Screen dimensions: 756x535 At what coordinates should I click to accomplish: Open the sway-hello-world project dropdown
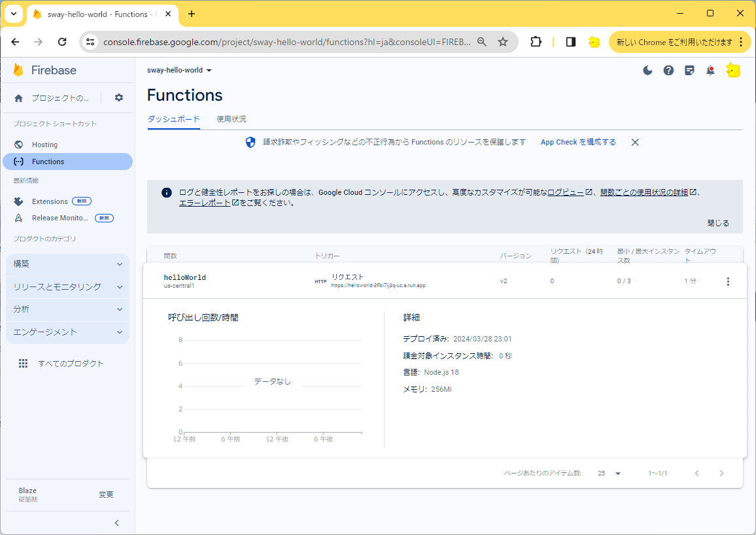click(x=179, y=71)
